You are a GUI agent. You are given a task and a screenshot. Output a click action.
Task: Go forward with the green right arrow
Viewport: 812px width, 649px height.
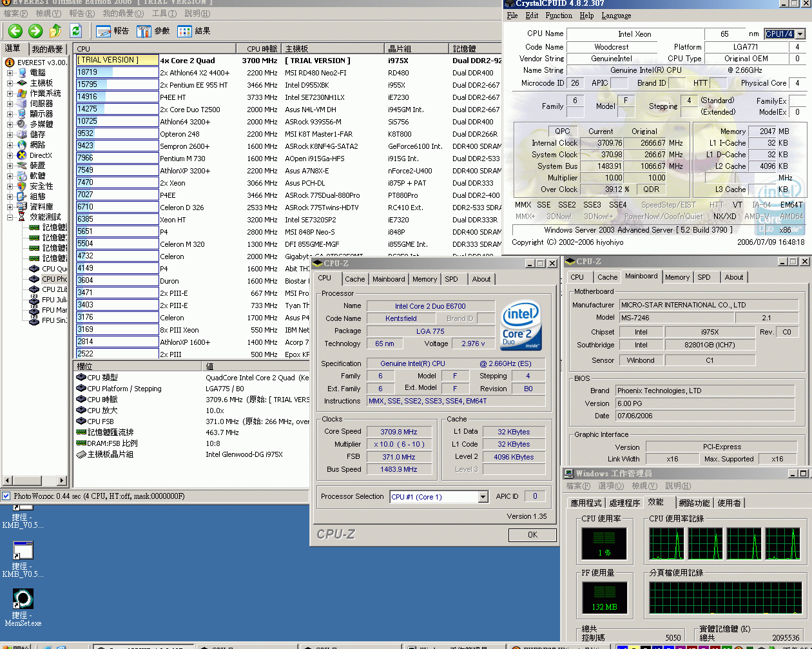pyautogui.click(x=35, y=31)
